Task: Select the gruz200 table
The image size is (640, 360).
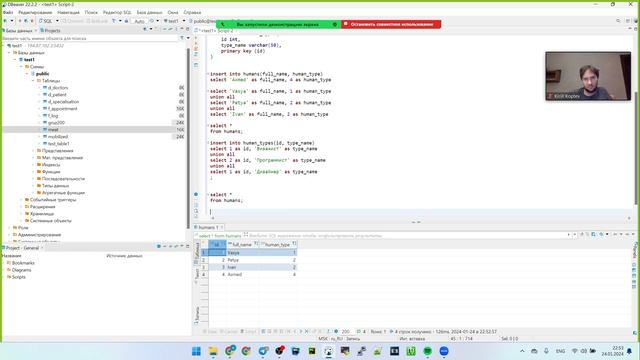Action: [x=56, y=123]
